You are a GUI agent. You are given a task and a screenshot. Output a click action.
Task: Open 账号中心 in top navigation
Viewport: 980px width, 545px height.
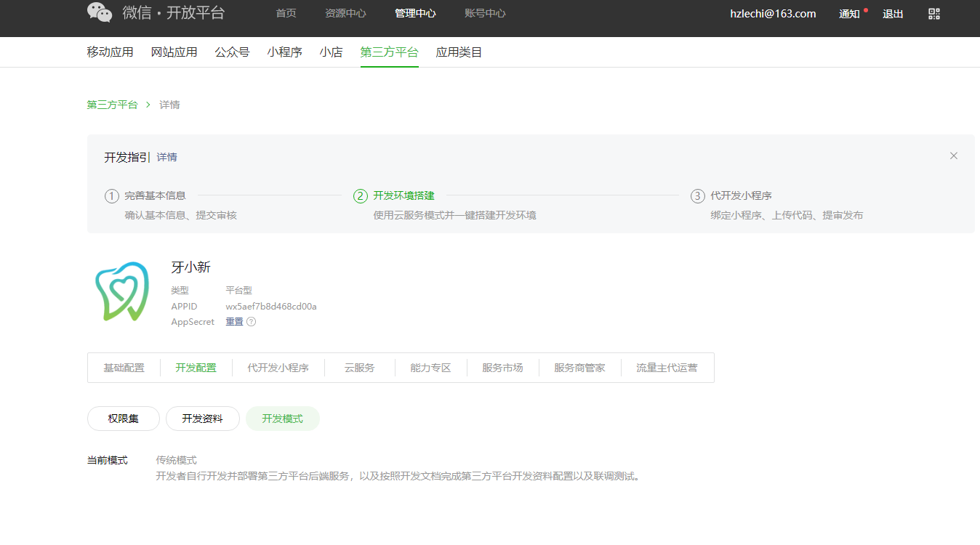coord(485,13)
